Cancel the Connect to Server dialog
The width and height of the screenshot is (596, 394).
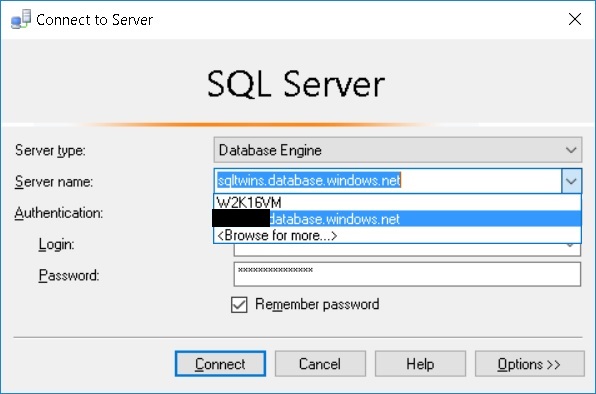[x=320, y=364]
